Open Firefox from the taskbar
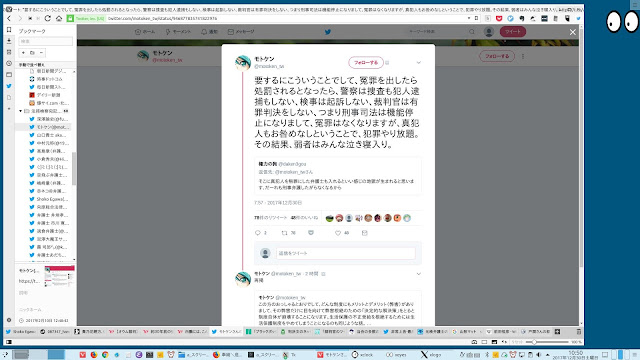The height and width of the screenshot is (360, 640). [x=93, y=355]
